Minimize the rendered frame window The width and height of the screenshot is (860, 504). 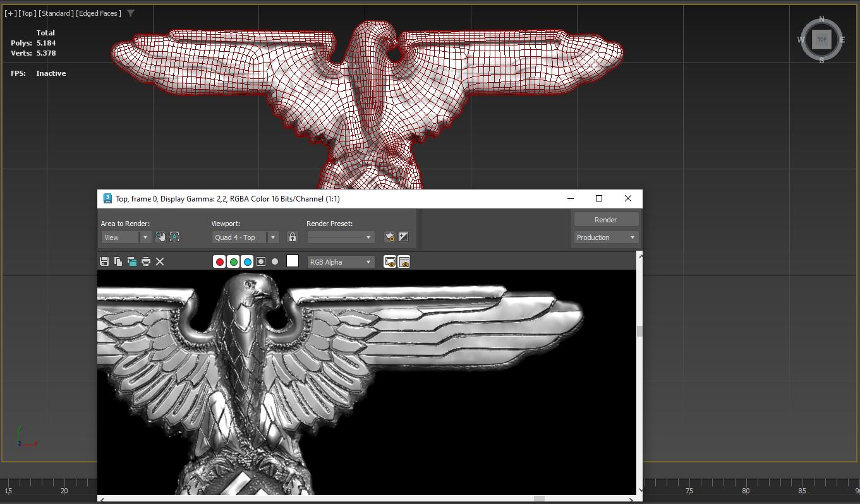(x=571, y=198)
